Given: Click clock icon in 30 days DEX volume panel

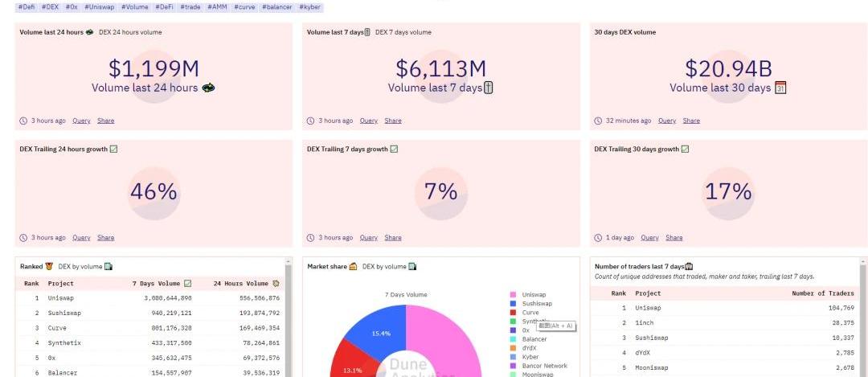Looking at the screenshot, I should point(598,121).
